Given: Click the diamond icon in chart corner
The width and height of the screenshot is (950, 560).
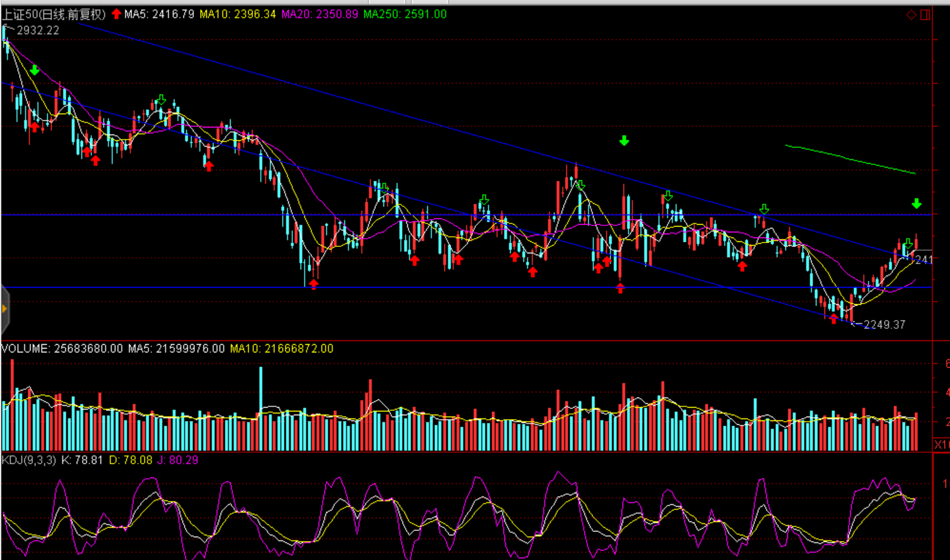Looking at the screenshot, I should click(x=911, y=15).
